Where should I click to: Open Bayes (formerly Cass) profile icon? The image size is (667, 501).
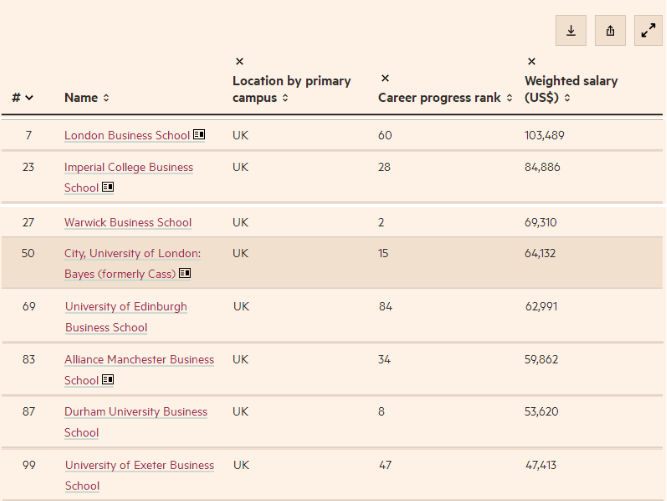pyautogui.click(x=185, y=273)
